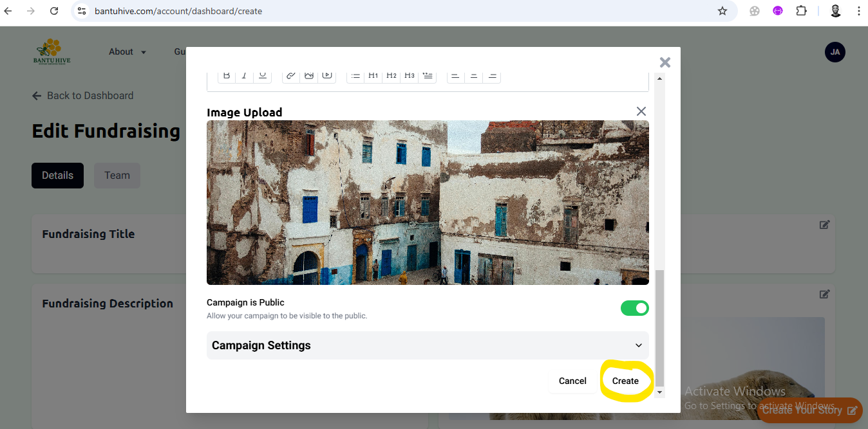This screenshot has width=868, height=429.
Task: Open the About dropdown menu
Action: [x=127, y=52]
